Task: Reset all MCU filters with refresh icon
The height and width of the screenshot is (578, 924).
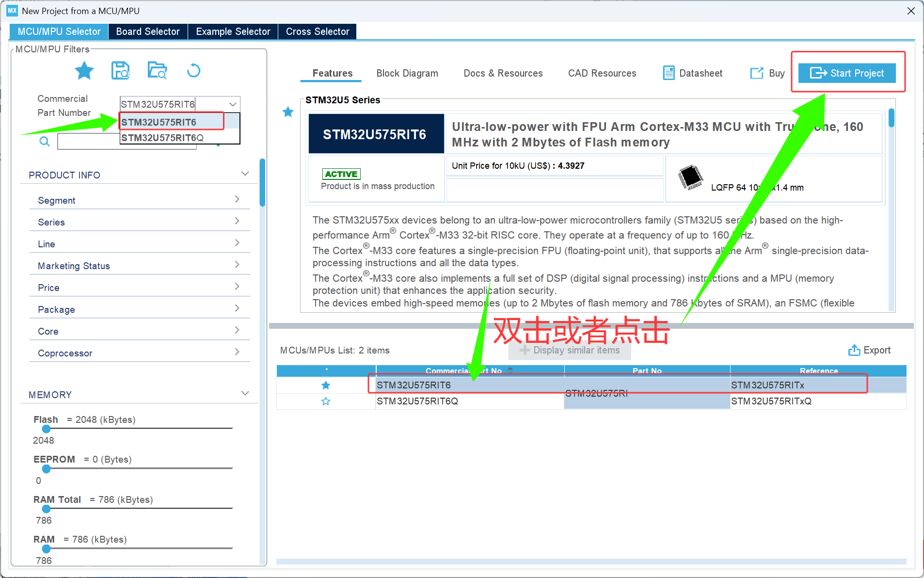Action: (193, 71)
